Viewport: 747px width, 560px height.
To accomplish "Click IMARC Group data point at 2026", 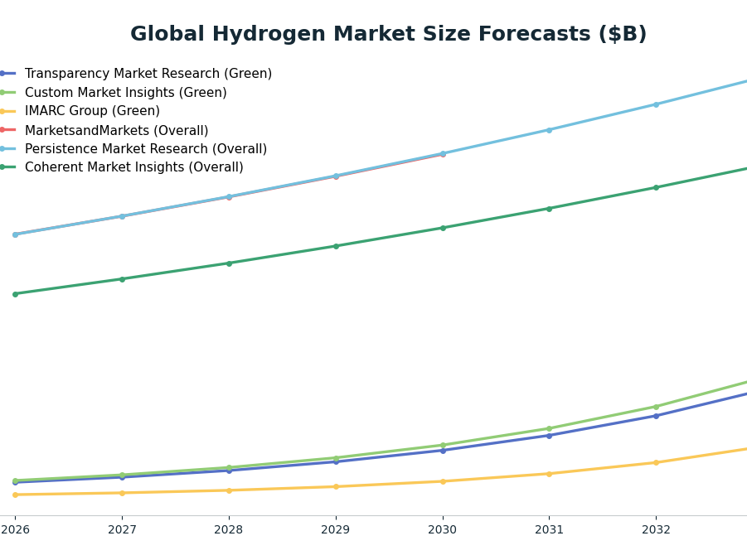I will [15, 495].
